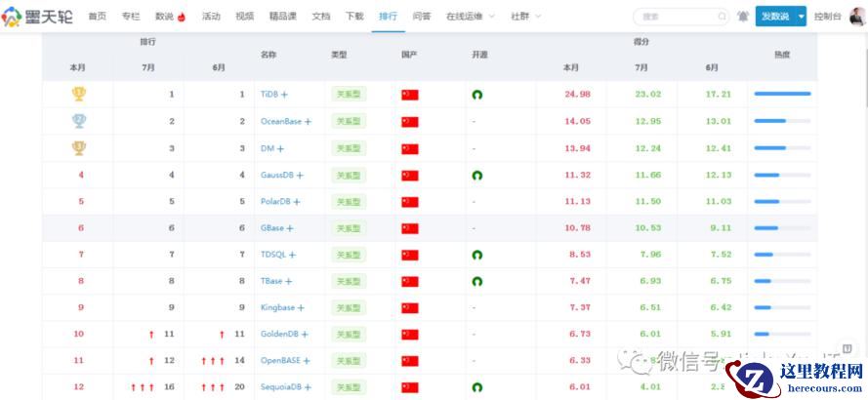Open the 控制台 link
The height and width of the screenshot is (400, 868).
tap(827, 17)
